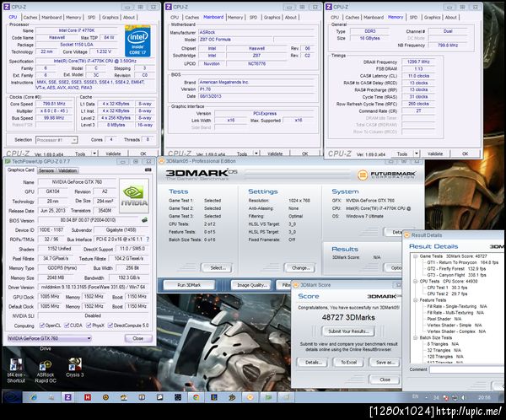This screenshot has height=420, width=506.
Task: Click Run 3DMark button
Action: [x=189, y=285]
